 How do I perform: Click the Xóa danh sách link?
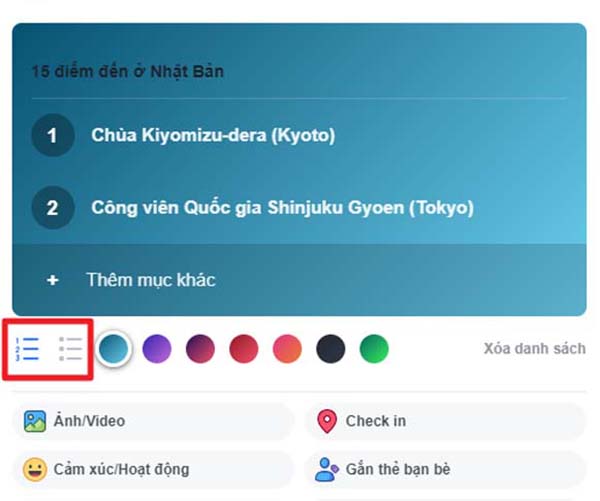535,349
